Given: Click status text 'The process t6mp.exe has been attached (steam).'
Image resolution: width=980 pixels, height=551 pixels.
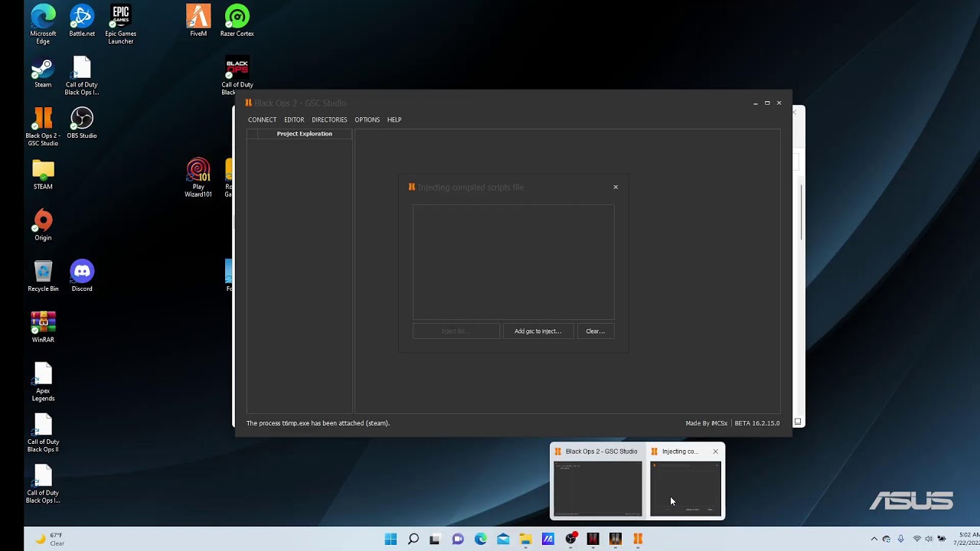Looking at the screenshot, I should [318, 423].
